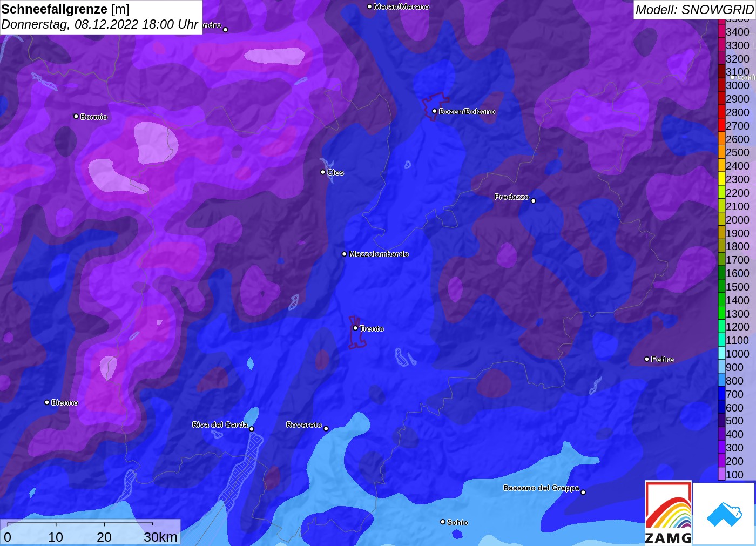Click the 3400 legend value
The height and width of the screenshot is (546, 756).
(738, 32)
